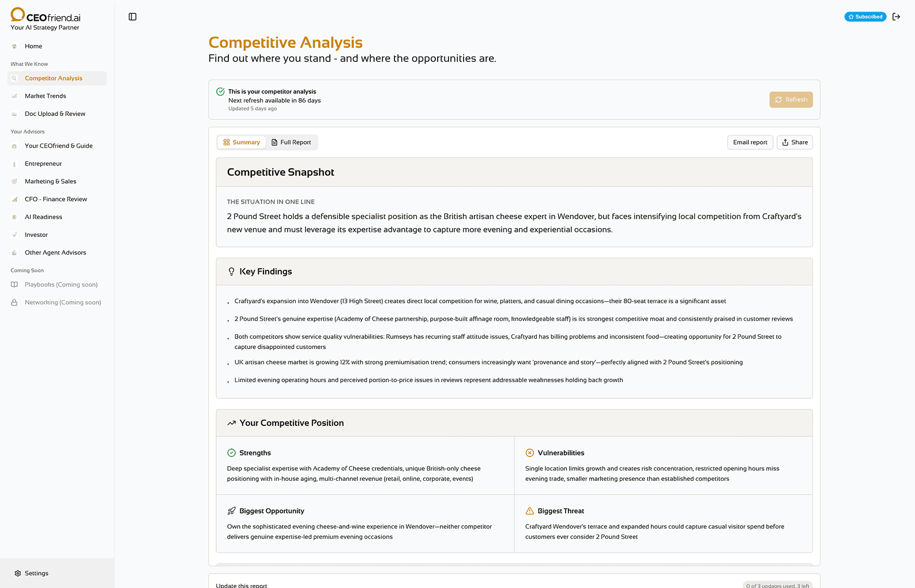Click the Your CEOfriend & Guide icon

[x=14, y=146]
